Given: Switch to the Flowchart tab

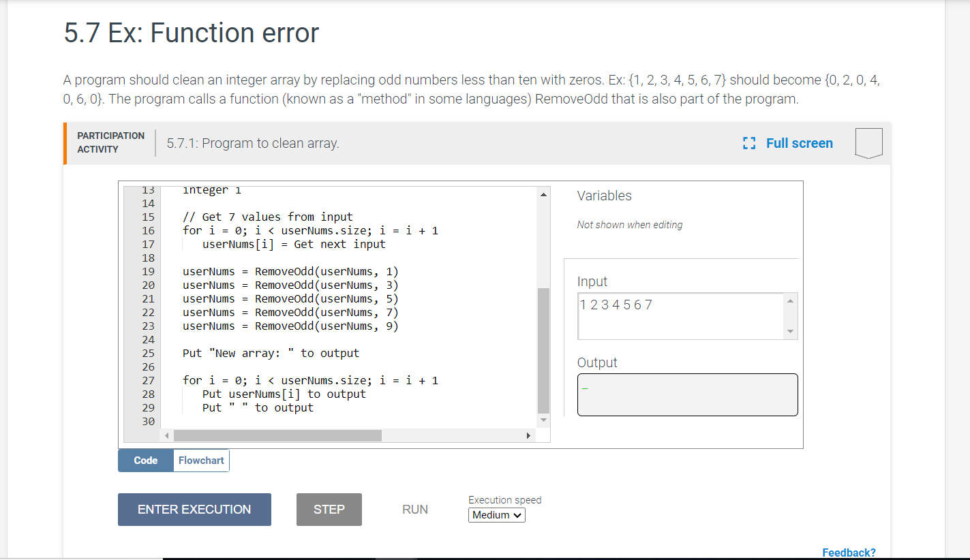Looking at the screenshot, I should (x=200, y=461).
